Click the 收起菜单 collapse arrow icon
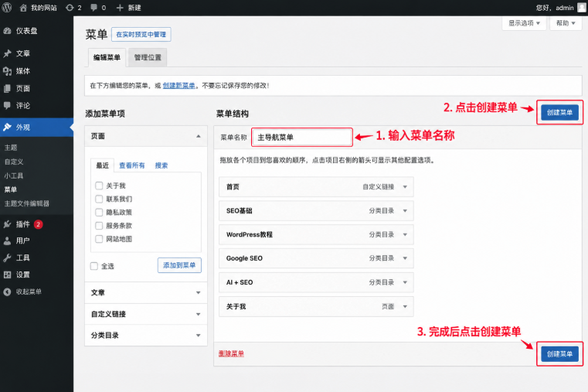Image resolution: width=588 pixels, height=392 pixels. click(7, 291)
